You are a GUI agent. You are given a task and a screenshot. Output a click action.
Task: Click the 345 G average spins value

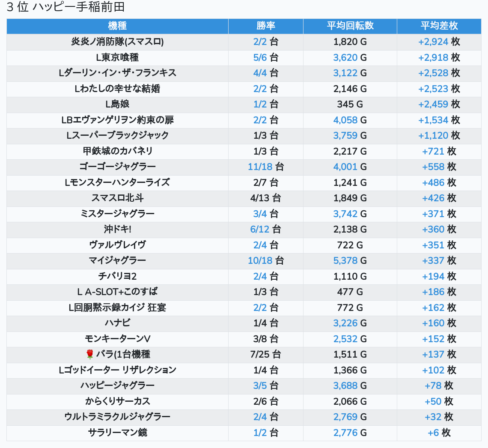coord(350,104)
